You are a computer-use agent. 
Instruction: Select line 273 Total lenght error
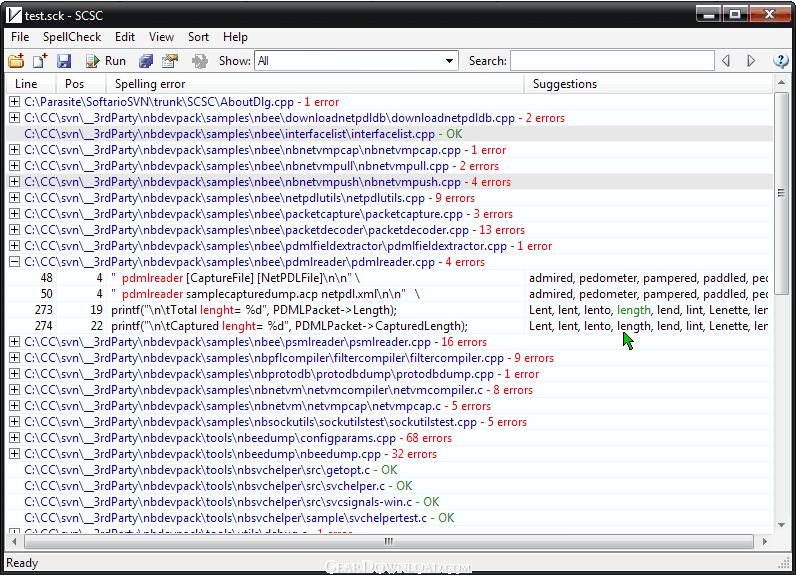(389, 310)
